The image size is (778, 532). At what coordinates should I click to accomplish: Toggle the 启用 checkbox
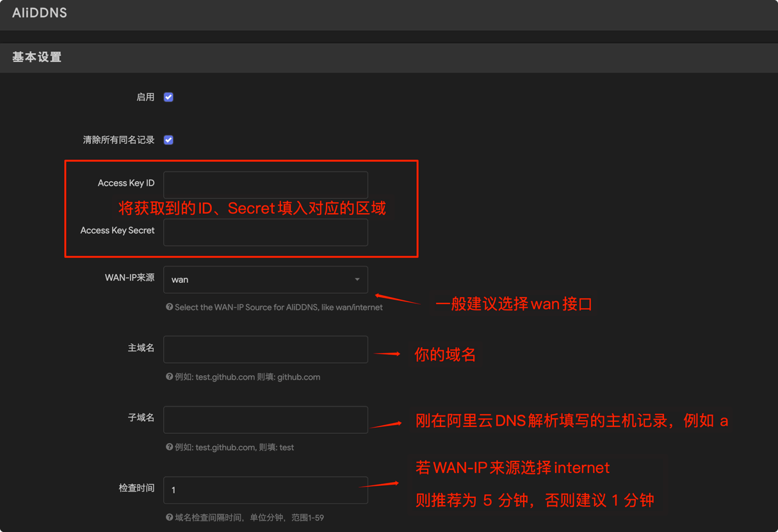coord(168,97)
